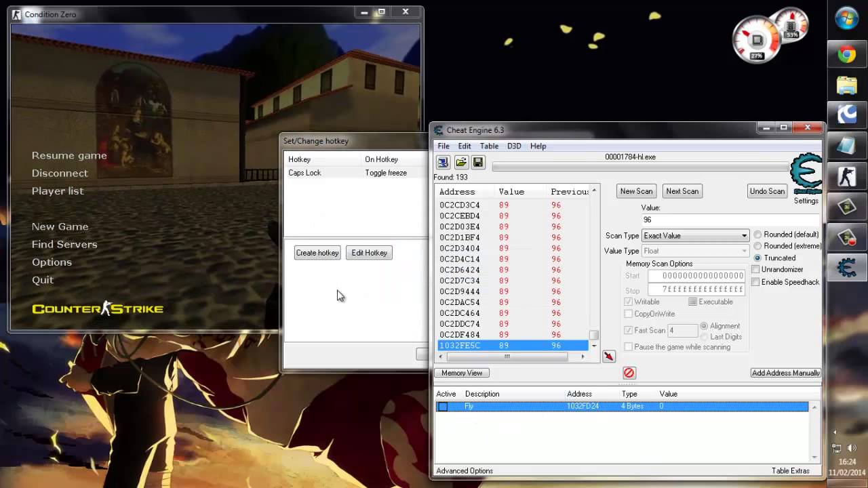The image size is (868, 488).
Task: Open the Edit menu in Cheat Engine
Action: click(x=465, y=146)
